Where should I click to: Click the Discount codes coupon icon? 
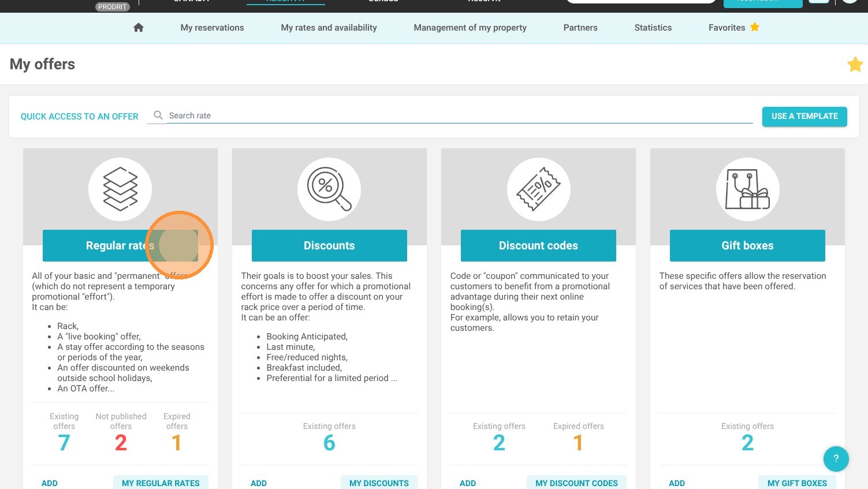538,189
